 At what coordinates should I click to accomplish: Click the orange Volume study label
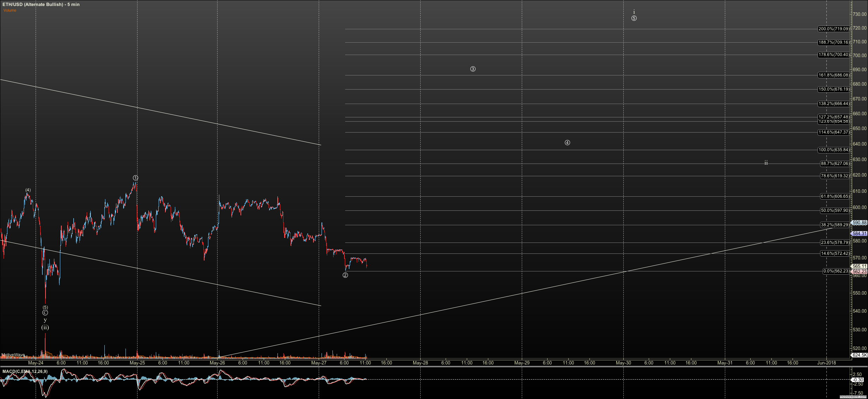point(10,10)
